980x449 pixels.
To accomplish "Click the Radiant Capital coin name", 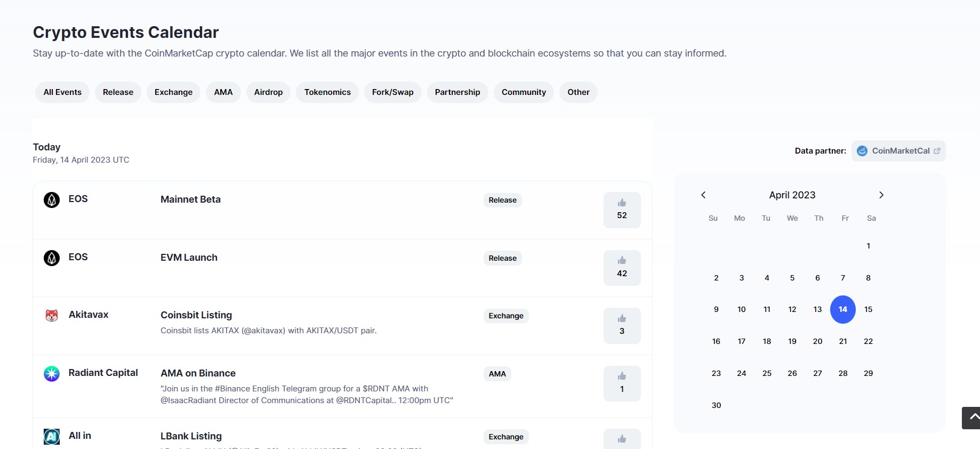I will [x=103, y=373].
